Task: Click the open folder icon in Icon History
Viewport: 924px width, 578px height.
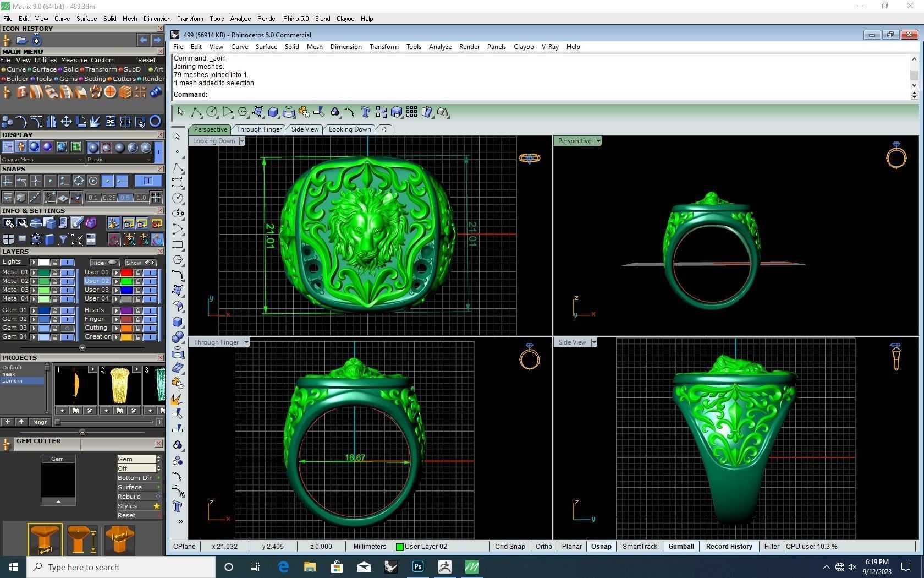Action: tap(22, 40)
